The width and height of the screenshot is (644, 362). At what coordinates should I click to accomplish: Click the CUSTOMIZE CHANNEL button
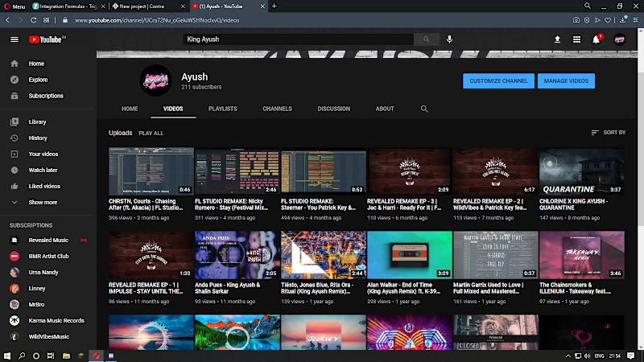498,81
